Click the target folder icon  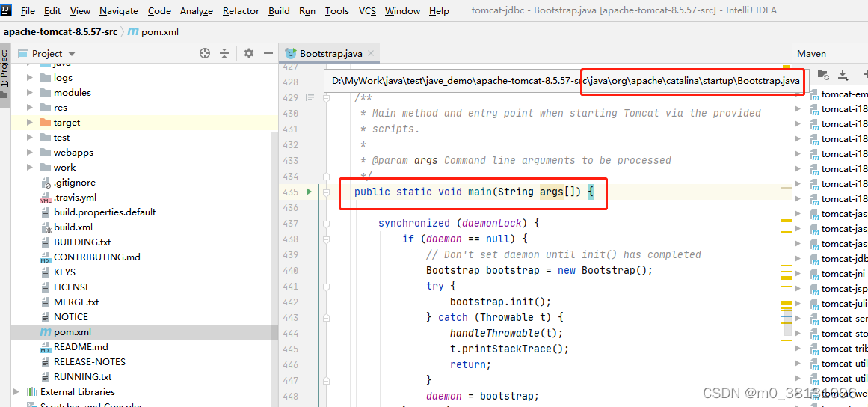pyautogui.click(x=46, y=123)
